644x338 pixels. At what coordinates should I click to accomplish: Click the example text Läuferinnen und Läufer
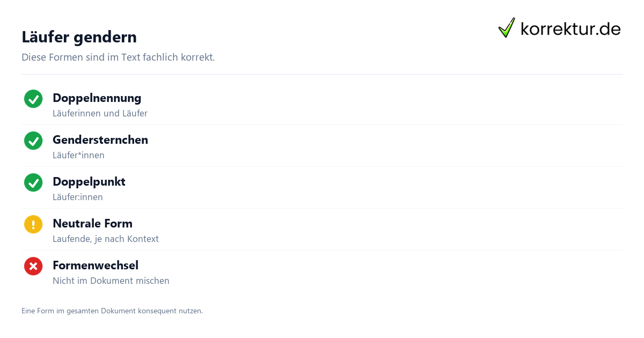(100, 113)
